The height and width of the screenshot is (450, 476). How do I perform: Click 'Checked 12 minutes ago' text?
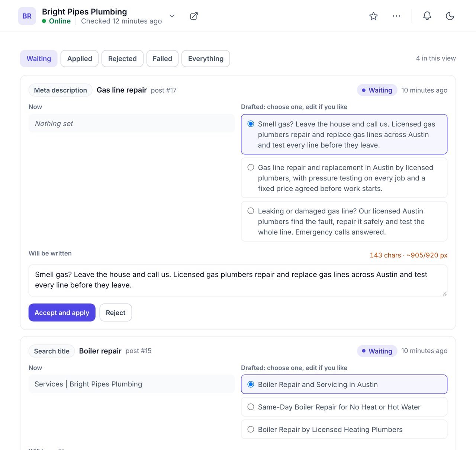tap(122, 21)
